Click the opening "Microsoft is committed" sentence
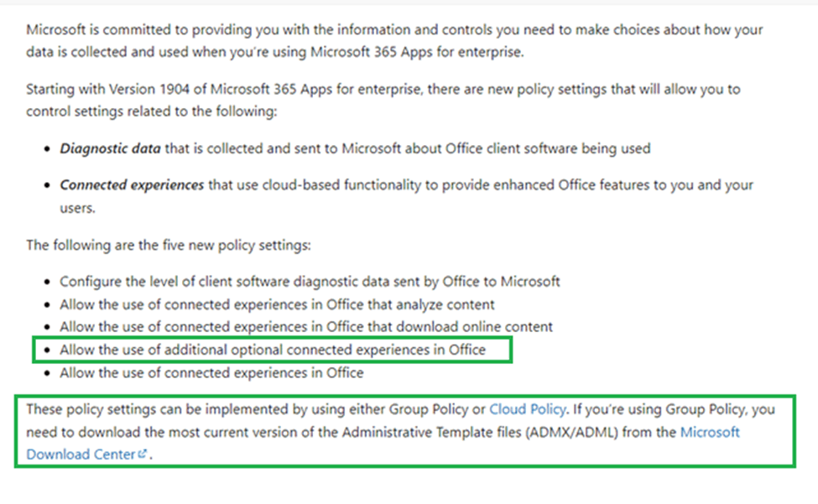The width and height of the screenshot is (818, 504). click(394, 40)
